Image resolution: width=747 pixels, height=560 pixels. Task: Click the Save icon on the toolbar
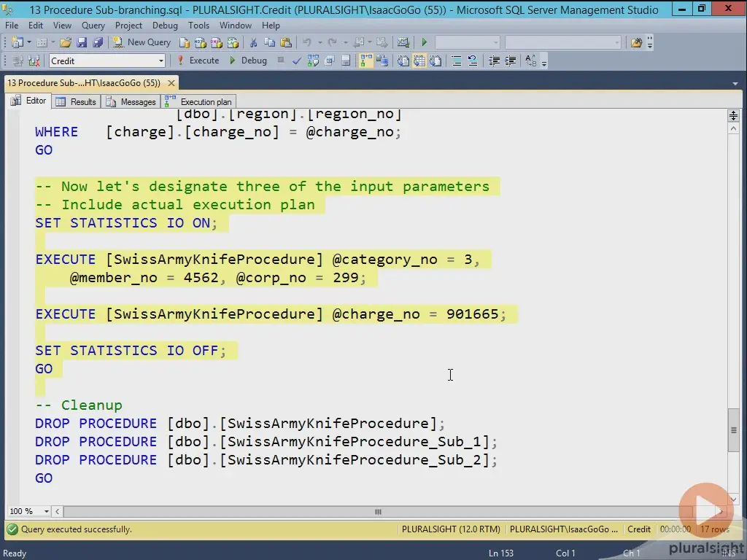[x=82, y=42]
